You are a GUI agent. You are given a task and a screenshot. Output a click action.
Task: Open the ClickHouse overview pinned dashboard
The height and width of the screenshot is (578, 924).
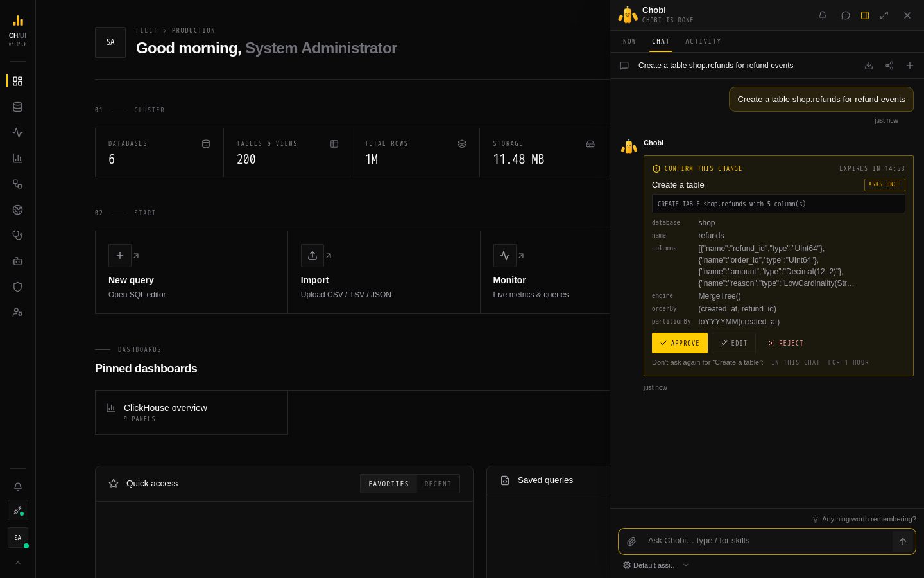click(x=191, y=413)
